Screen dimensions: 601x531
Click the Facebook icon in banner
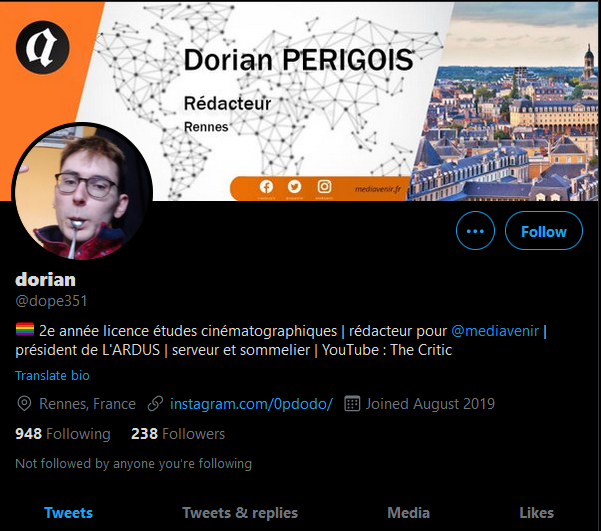tap(266, 187)
